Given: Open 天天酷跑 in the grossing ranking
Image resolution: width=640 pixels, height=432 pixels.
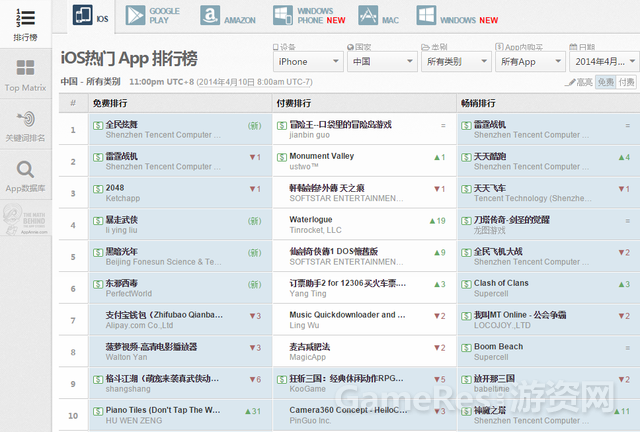Looking at the screenshot, I should [490, 156].
